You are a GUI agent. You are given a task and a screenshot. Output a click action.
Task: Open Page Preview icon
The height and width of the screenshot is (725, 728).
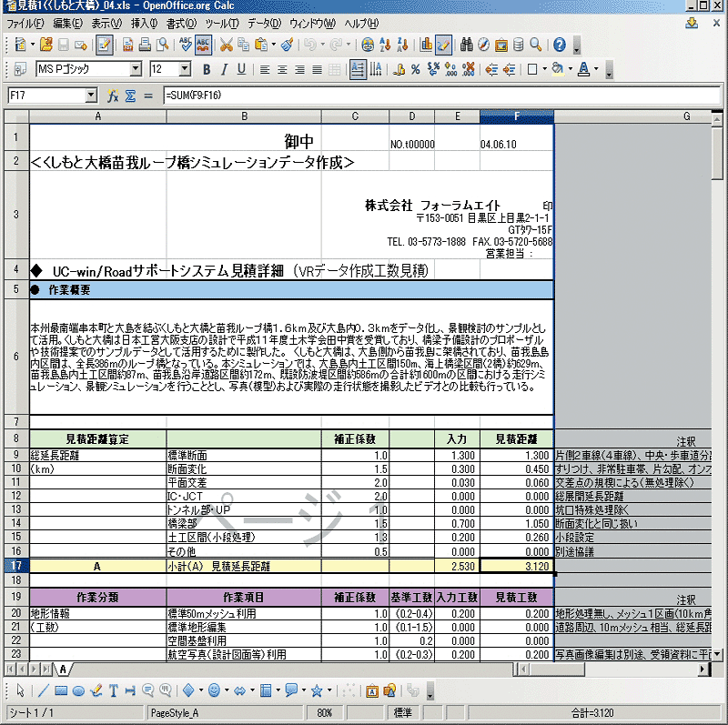tap(162, 45)
